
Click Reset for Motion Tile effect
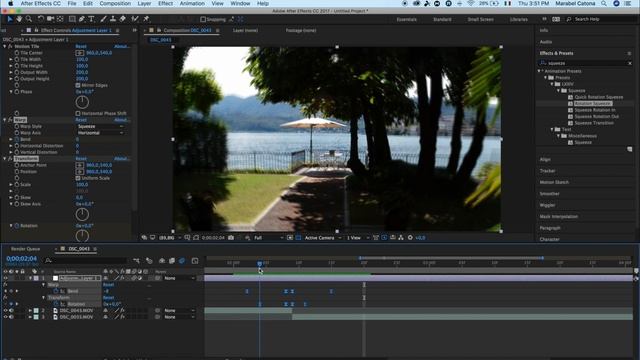point(81,47)
